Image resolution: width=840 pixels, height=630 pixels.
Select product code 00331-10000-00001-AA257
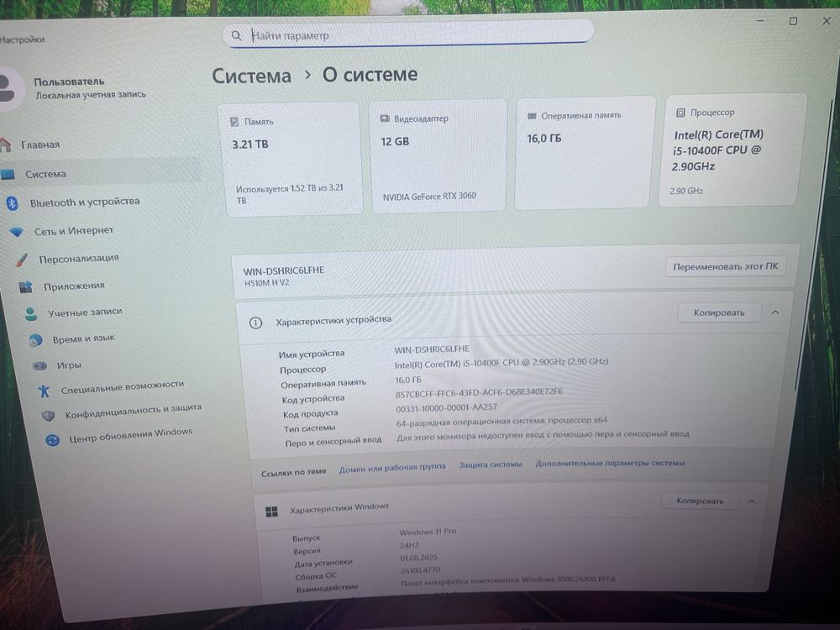446,407
